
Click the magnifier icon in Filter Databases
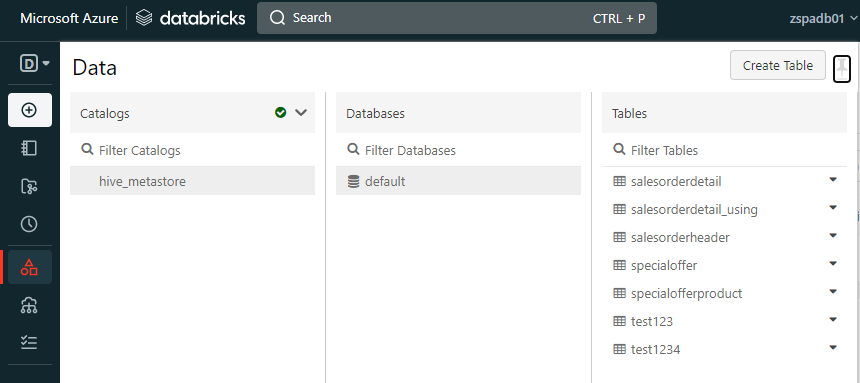[353, 149]
